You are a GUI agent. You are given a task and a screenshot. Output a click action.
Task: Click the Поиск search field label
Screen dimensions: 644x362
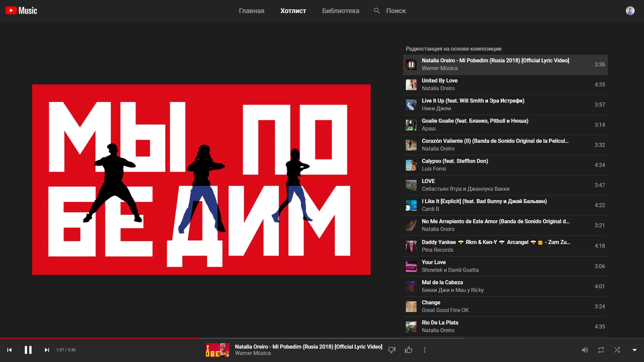[396, 11]
